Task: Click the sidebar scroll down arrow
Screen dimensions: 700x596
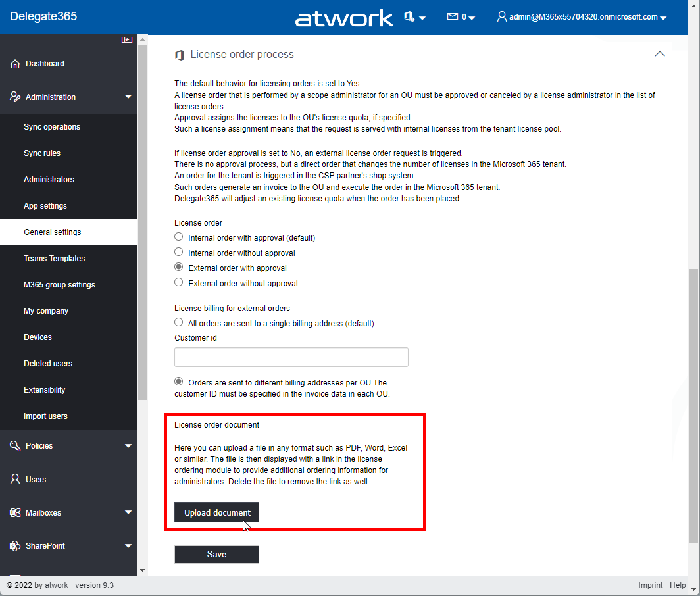Action: pyautogui.click(x=142, y=570)
